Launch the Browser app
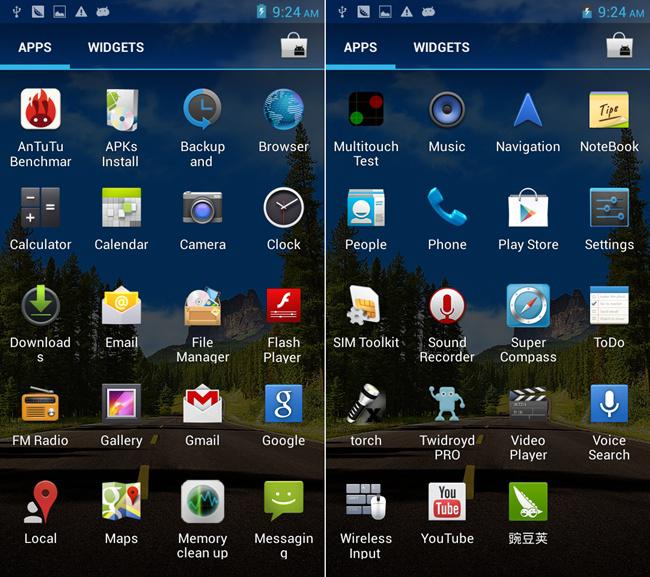Viewport: 650px width, 577px height. tap(284, 109)
